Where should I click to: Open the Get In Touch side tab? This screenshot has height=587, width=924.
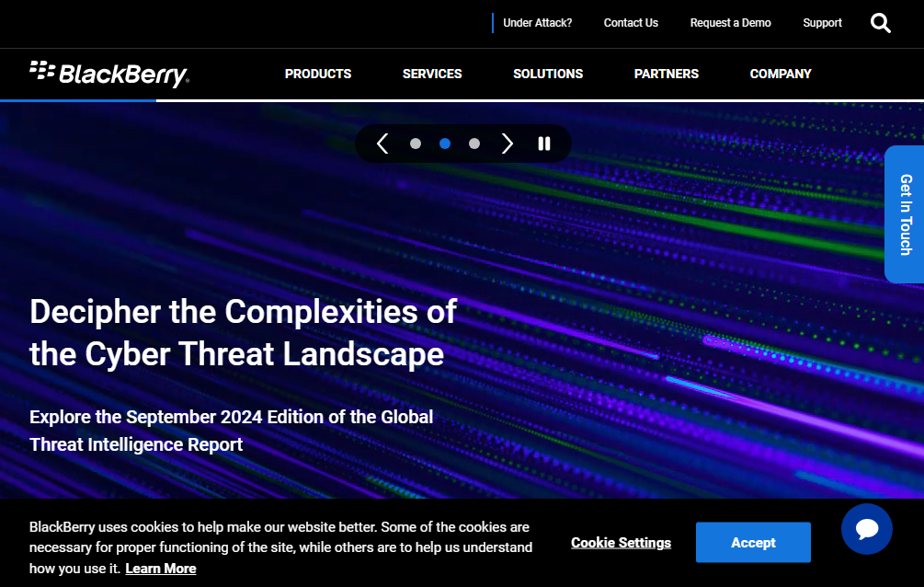click(905, 214)
